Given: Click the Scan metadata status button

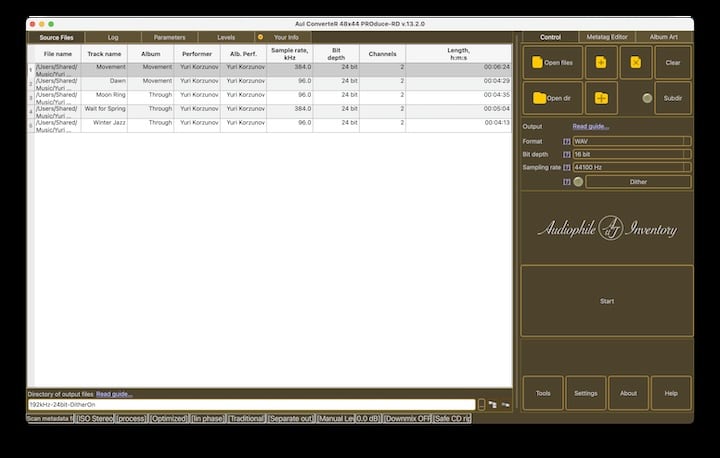Looking at the screenshot, I should (50, 418).
